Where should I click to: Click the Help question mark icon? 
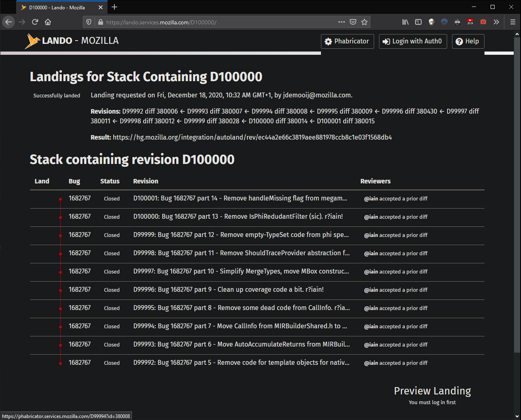click(459, 41)
